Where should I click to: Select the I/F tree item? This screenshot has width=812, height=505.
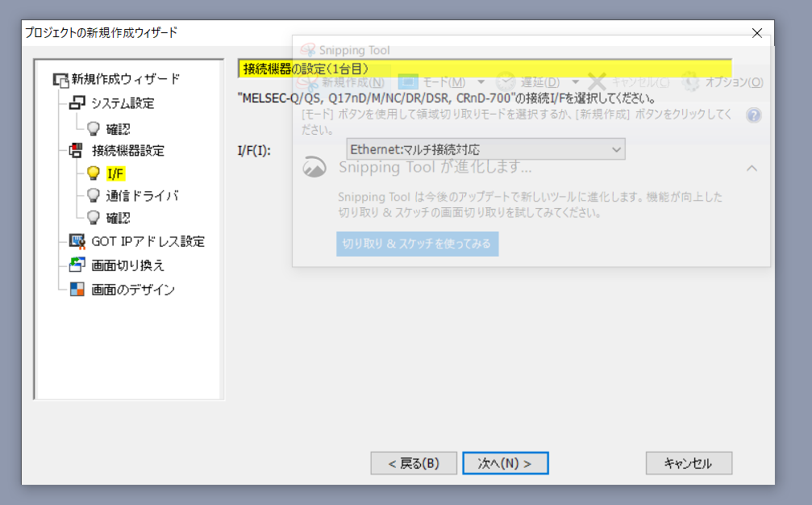point(115,173)
